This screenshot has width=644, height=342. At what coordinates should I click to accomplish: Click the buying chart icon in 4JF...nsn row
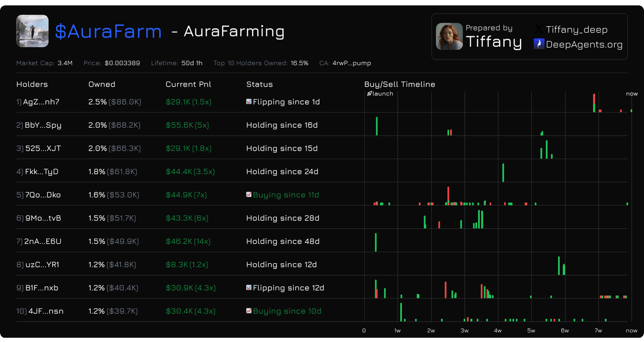pos(249,311)
